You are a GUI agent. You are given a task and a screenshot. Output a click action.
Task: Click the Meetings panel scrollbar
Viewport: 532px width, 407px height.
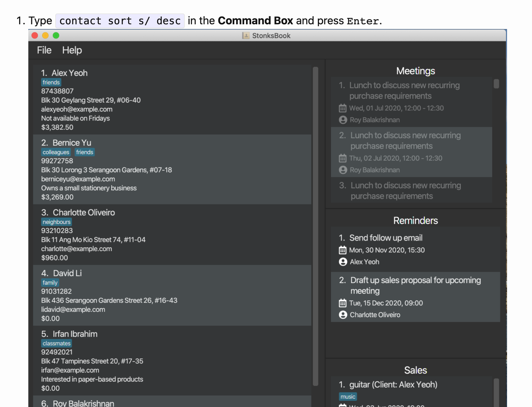496,84
